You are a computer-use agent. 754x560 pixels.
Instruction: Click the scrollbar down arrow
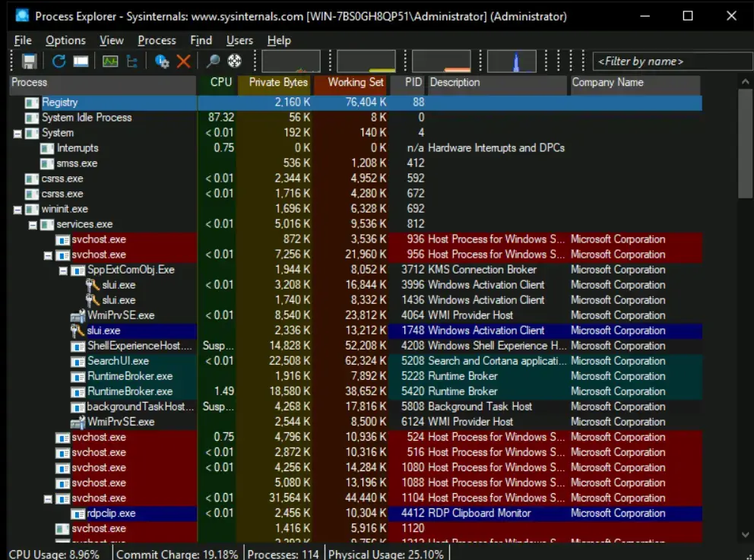[745, 534]
